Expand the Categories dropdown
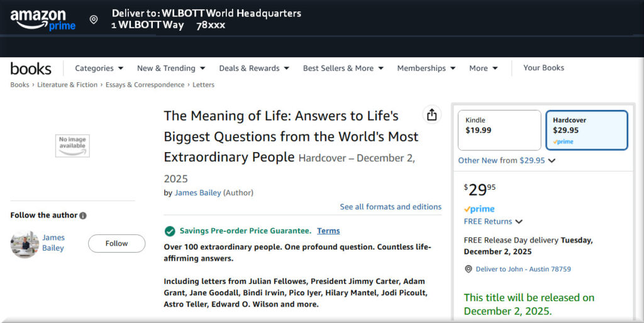The height and width of the screenshot is (323, 644). coord(99,68)
